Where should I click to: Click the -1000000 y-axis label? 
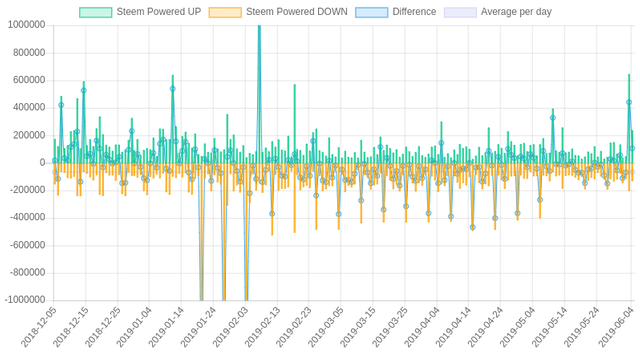25,300
